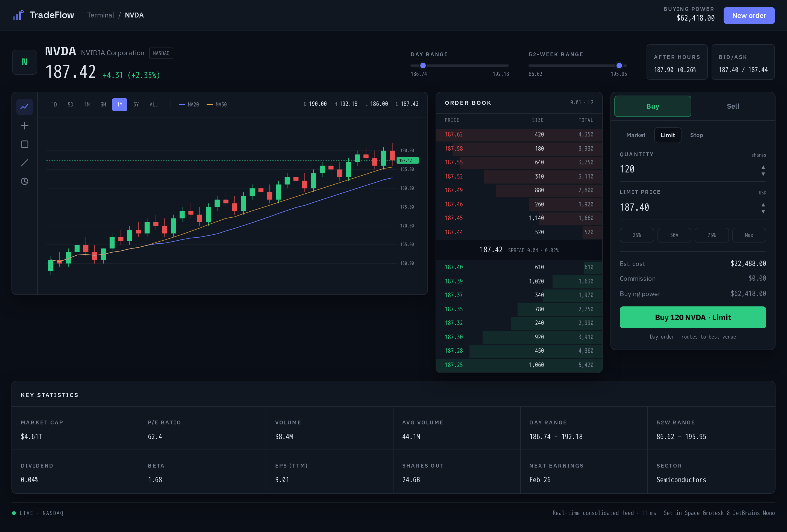787x532 pixels.
Task: Open the Bid/Ask card
Action: click(743, 62)
